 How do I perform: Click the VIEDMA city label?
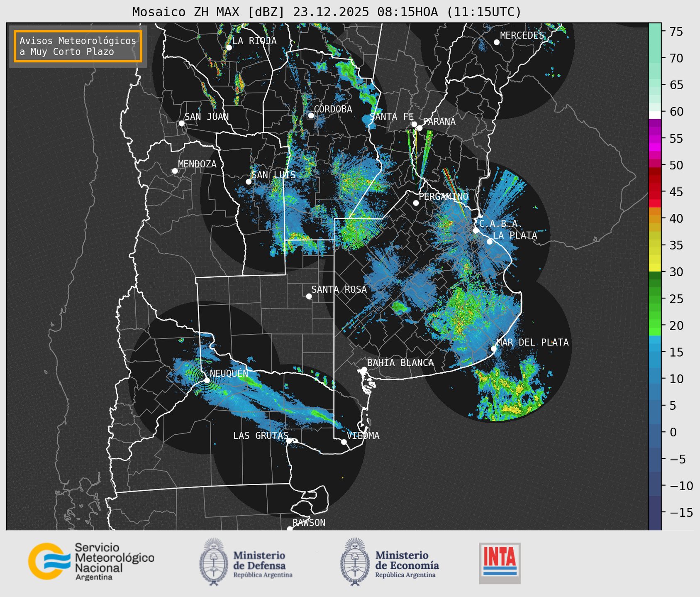363,436
